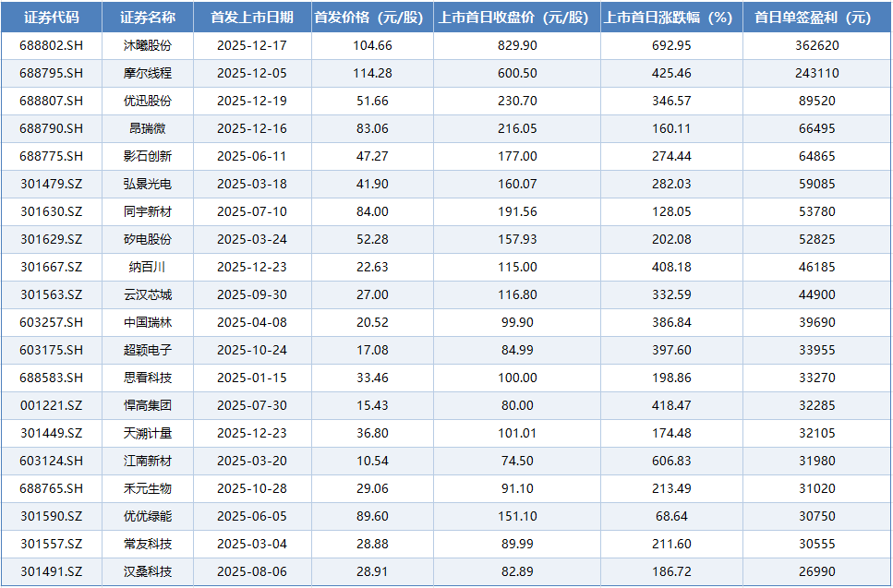Click the 摩尔线程 name cell
Viewport: 893px width, 588px height.
point(148,73)
